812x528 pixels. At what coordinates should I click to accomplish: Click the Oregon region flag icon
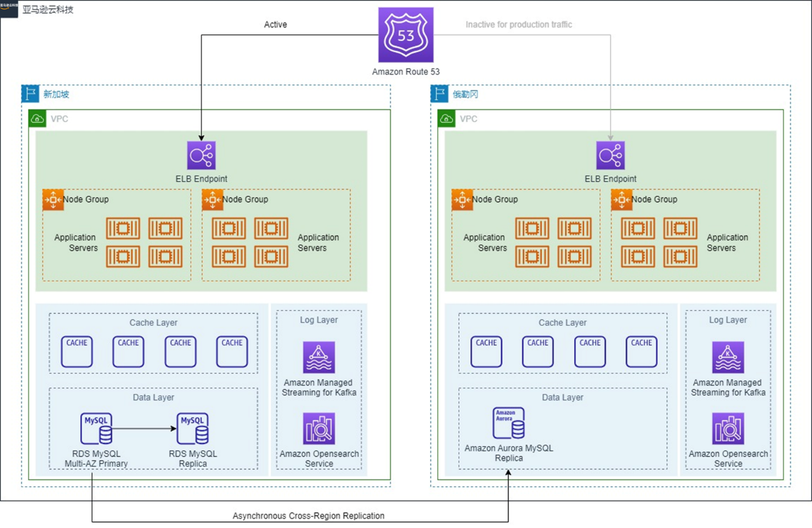440,94
